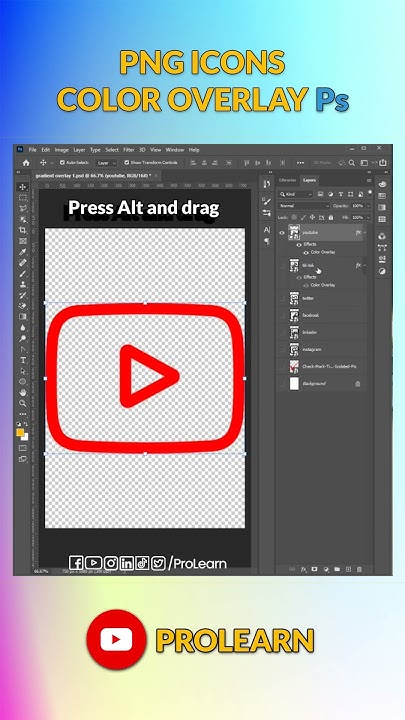This screenshot has height=720, width=405.
Task: Open the Auto-Select Layer dropdown
Action: [x=107, y=163]
